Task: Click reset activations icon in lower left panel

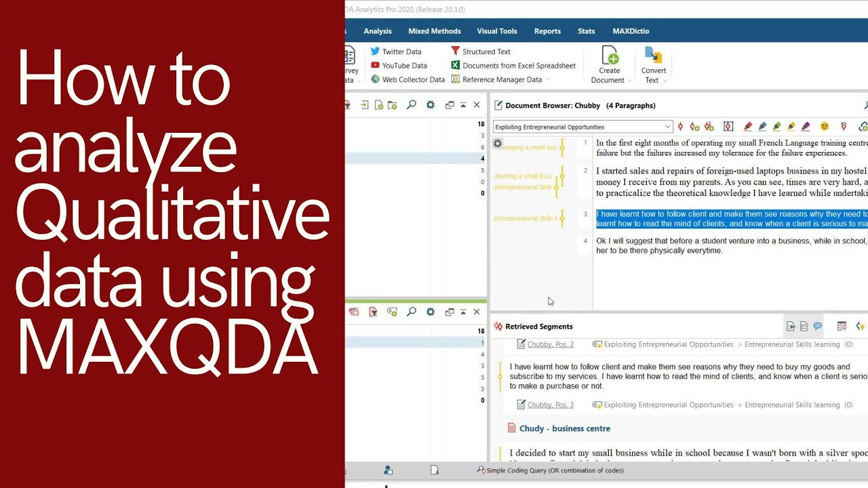Action: pyautogui.click(x=353, y=312)
